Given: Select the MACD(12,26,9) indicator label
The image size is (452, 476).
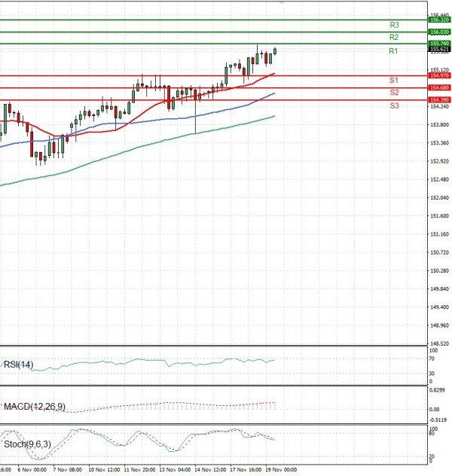Looking at the screenshot, I should click(x=35, y=407).
